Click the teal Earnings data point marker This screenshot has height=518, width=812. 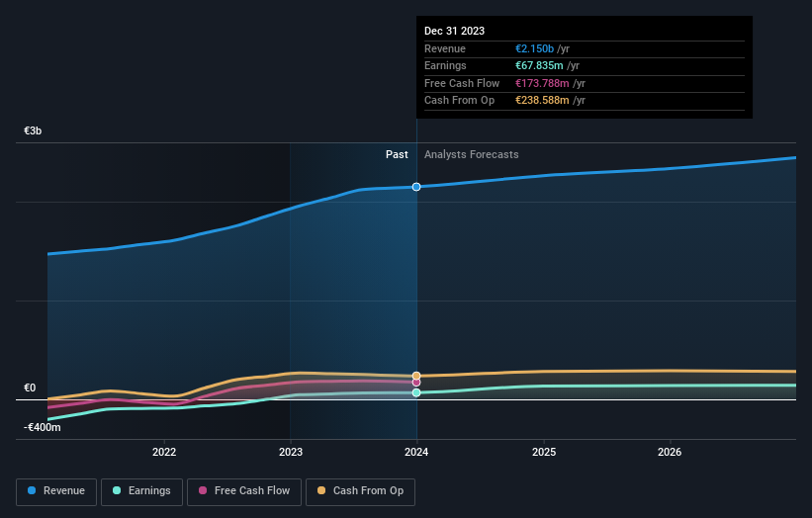point(416,392)
